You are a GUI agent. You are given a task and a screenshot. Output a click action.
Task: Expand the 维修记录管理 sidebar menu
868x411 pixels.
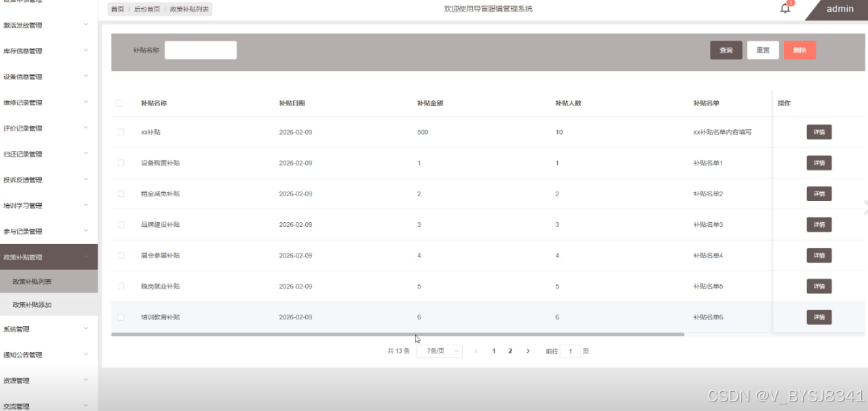point(49,103)
